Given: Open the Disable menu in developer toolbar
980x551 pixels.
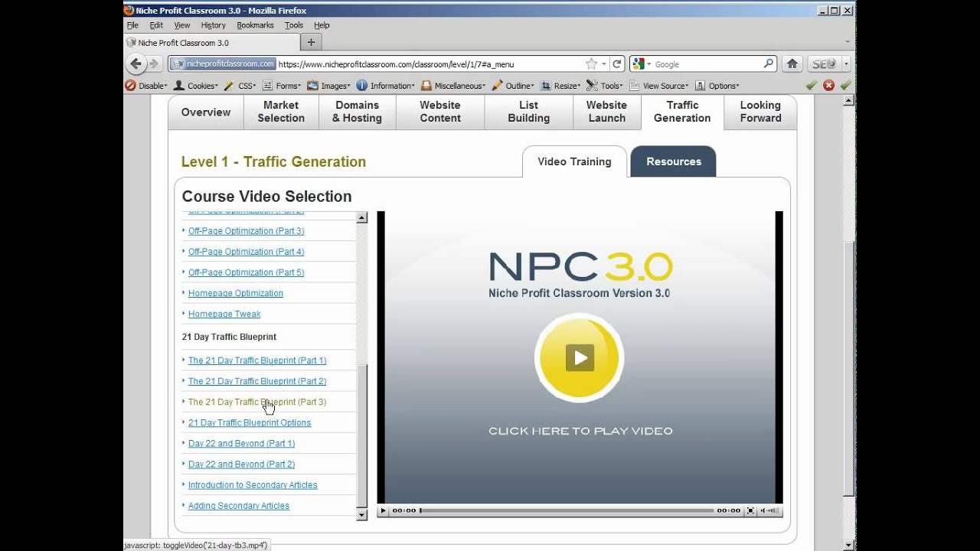Looking at the screenshot, I should tap(146, 86).
